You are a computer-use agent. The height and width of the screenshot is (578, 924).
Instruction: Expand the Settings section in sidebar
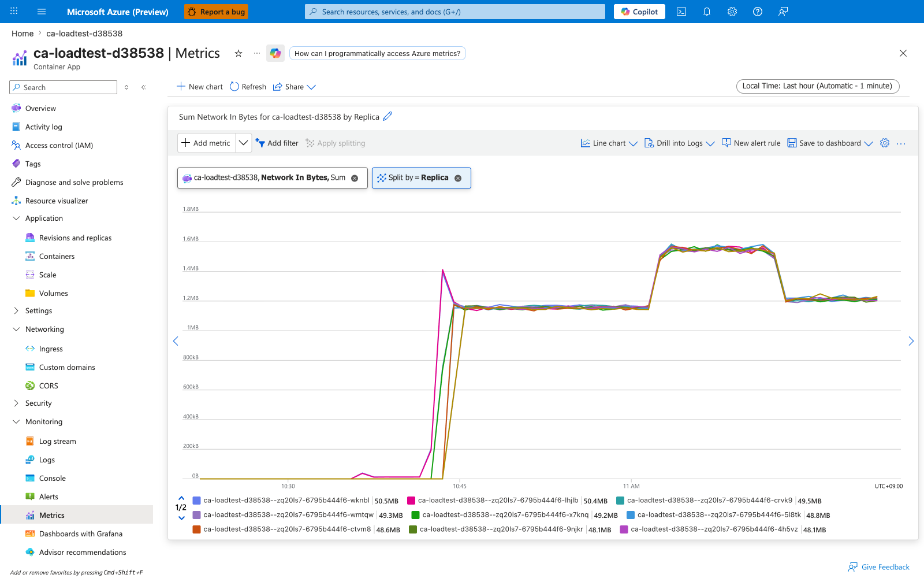(x=16, y=311)
